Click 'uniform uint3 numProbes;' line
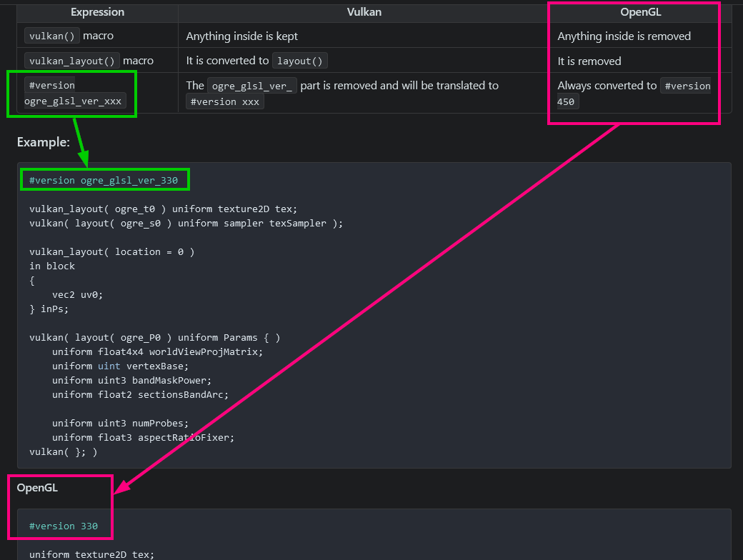The image size is (743, 560). point(120,423)
